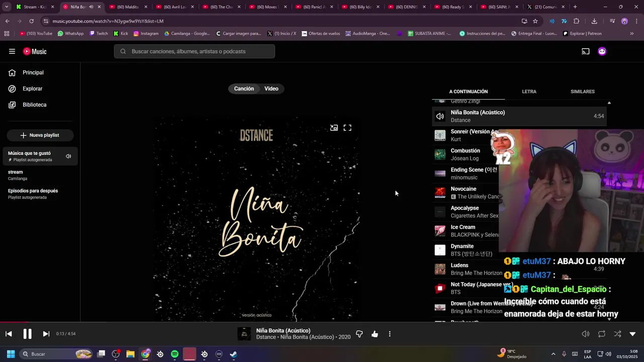The height and width of the screenshot is (362, 644).
Task: Open Chrome three-dot menu
Action: (x=636, y=21)
